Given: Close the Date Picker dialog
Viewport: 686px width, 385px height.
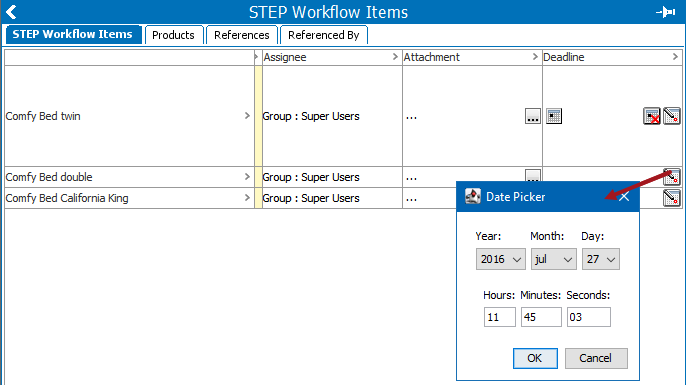Looking at the screenshot, I should 624,197.
